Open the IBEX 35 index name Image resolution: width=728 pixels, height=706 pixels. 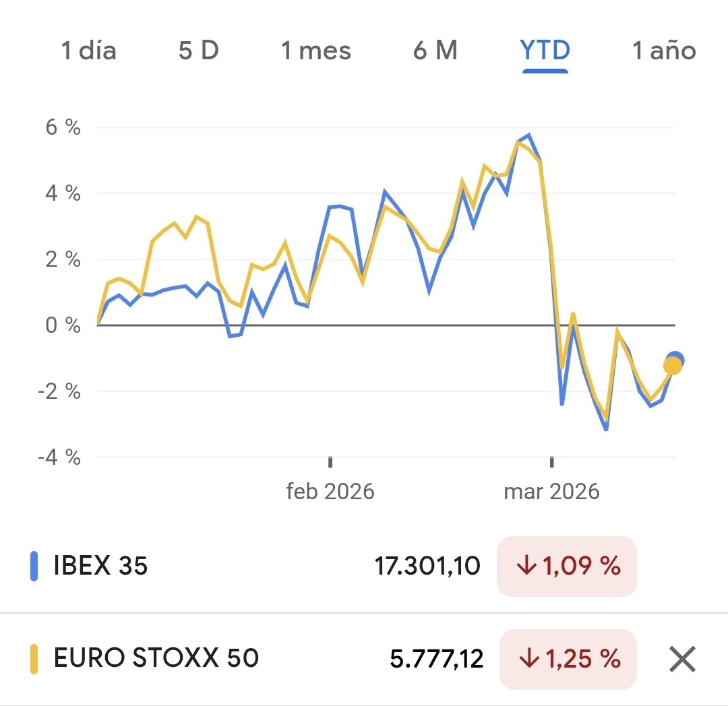[x=100, y=566]
